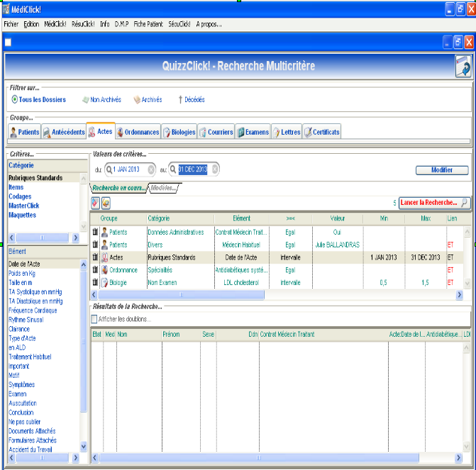The image size is (476, 470).
Task: Click 'Lancer la Recherche...' button
Action: (434, 203)
